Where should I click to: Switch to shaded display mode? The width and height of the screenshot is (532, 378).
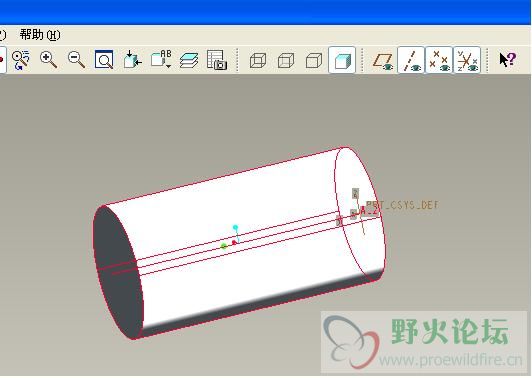(x=342, y=60)
